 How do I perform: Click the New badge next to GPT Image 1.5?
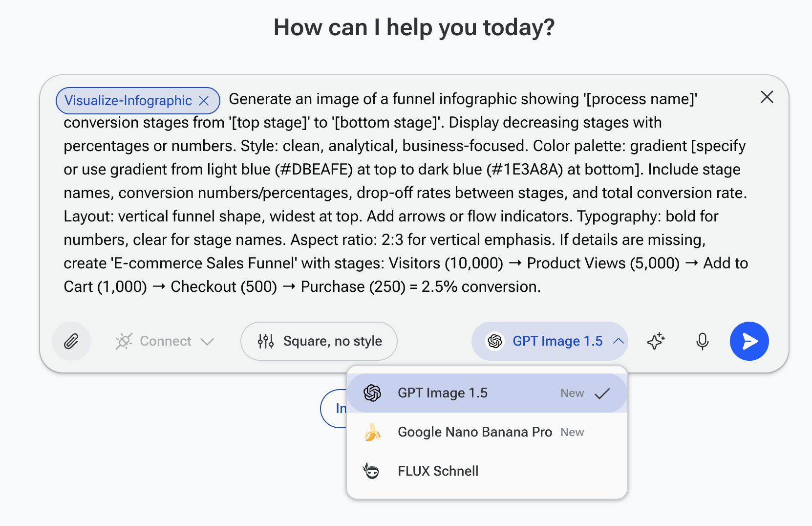572,393
